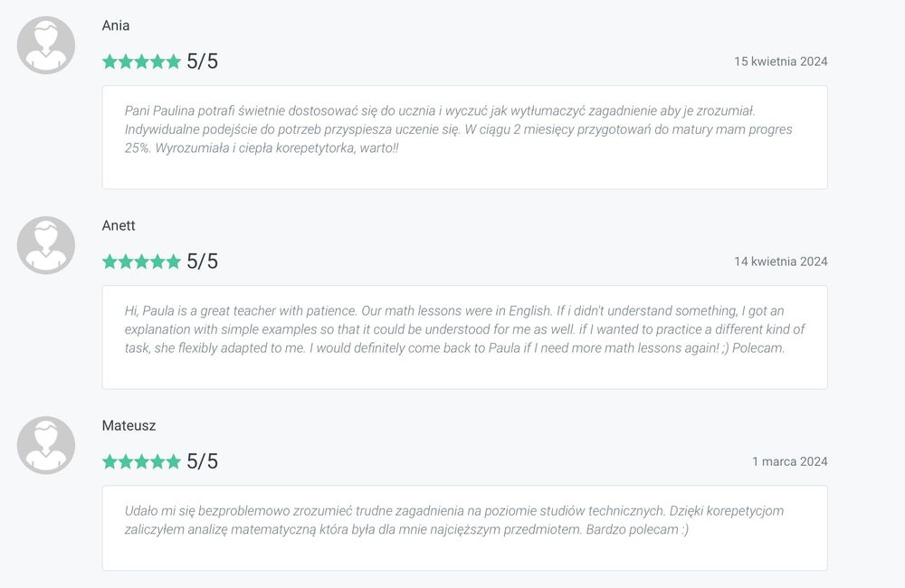Click the date 14 kwietnia 2024
The image size is (905, 588).
coord(780,261)
